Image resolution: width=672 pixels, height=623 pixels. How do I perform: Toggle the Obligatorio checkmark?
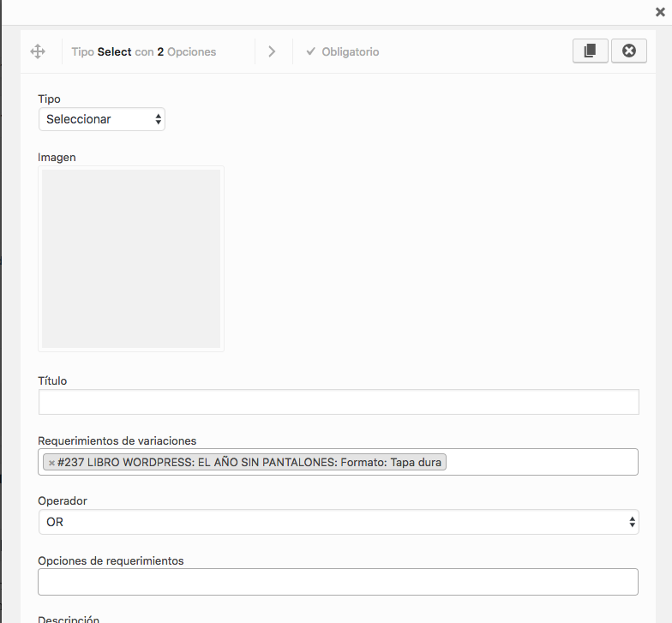(311, 52)
